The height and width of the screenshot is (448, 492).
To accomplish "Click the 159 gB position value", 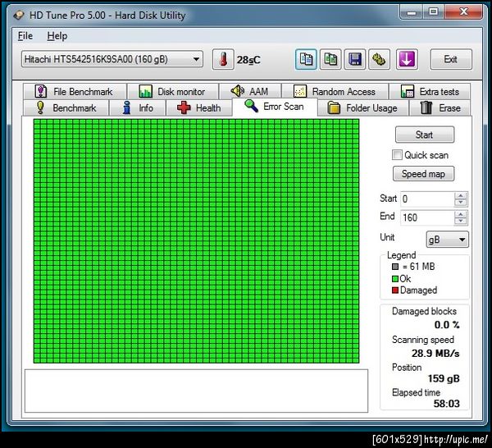I will coord(444,378).
